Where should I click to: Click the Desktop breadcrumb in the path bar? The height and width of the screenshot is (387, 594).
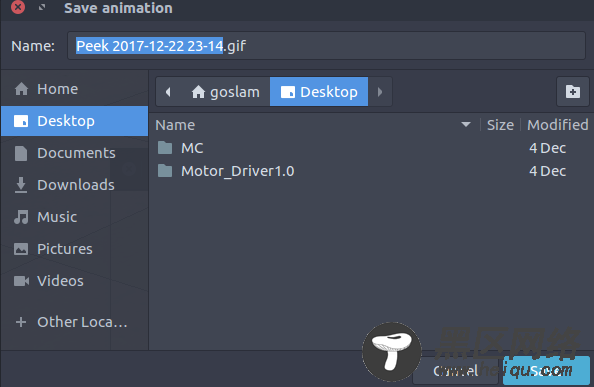(319, 92)
